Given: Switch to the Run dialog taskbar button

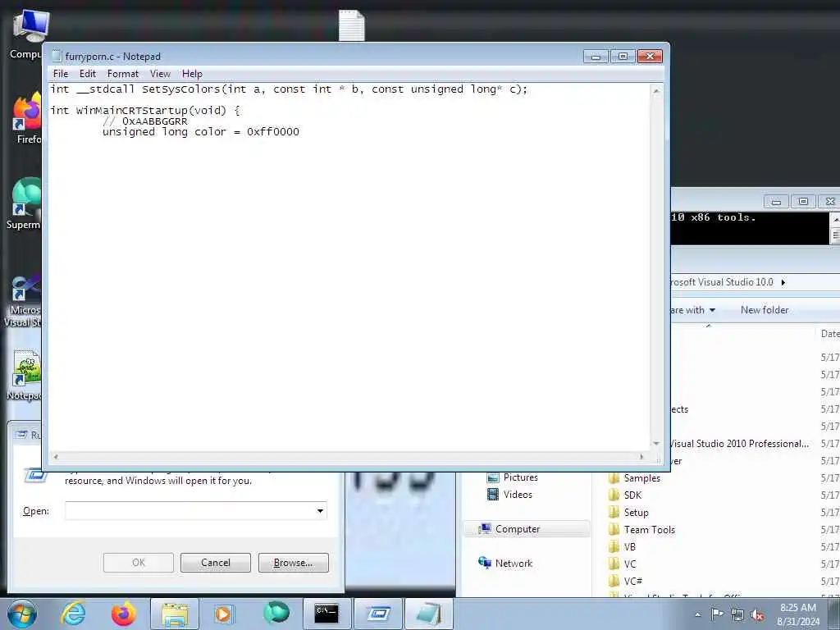Looking at the screenshot, I should (378, 614).
